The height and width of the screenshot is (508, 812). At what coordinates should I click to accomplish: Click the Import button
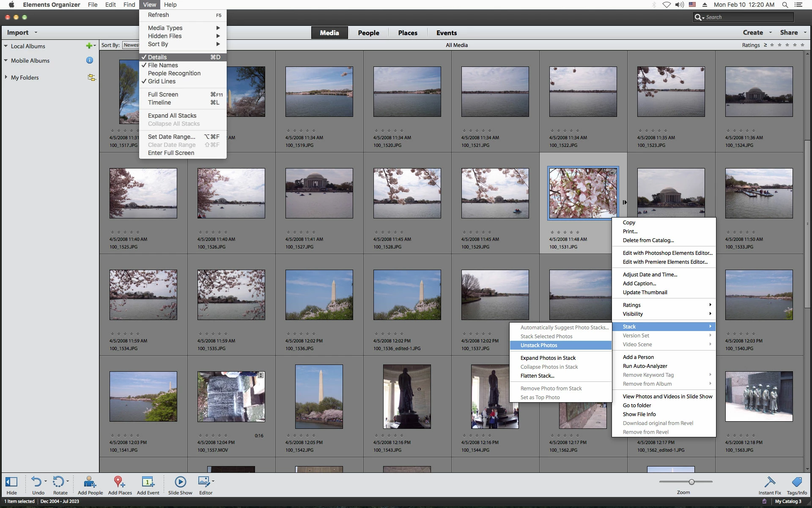pyautogui.click(x=18, y=33)
